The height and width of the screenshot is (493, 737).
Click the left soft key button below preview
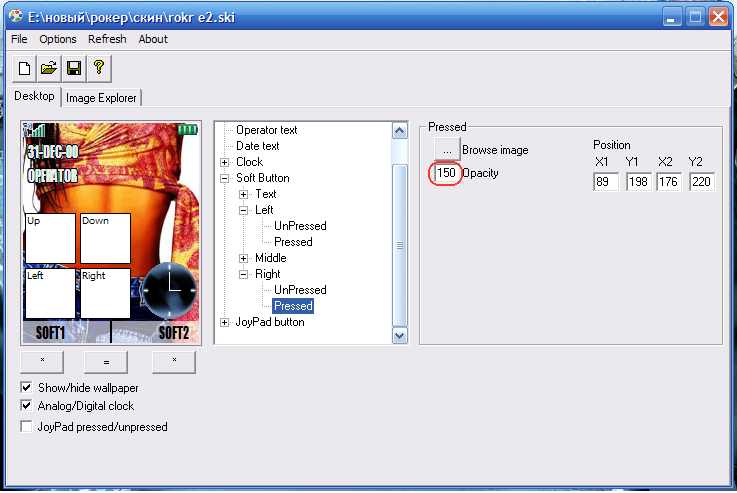pos(42,361)
